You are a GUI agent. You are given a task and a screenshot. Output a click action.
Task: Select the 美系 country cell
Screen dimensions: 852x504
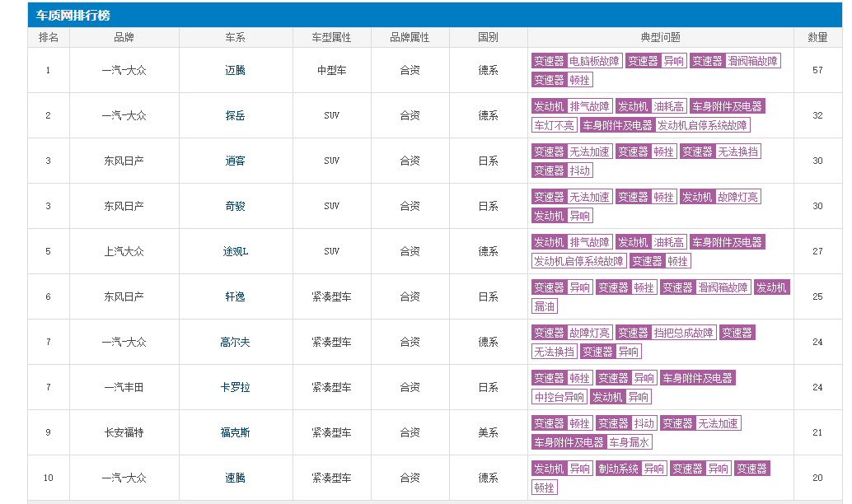(x=488, y=433)
